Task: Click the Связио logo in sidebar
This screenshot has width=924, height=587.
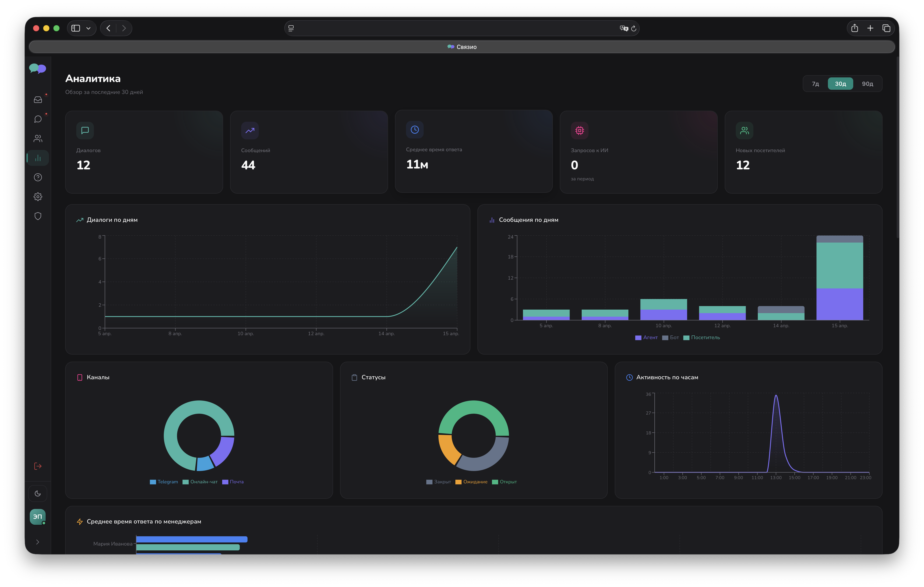Action: (x=38, y=69)
